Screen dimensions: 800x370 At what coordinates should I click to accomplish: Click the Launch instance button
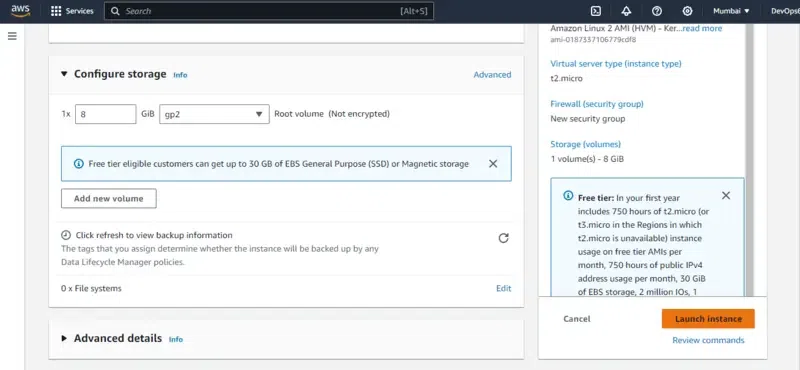point(708,319)
